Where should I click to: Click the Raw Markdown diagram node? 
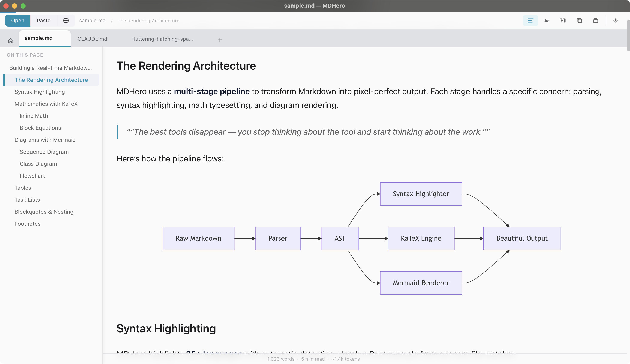[x=198, y=239]
